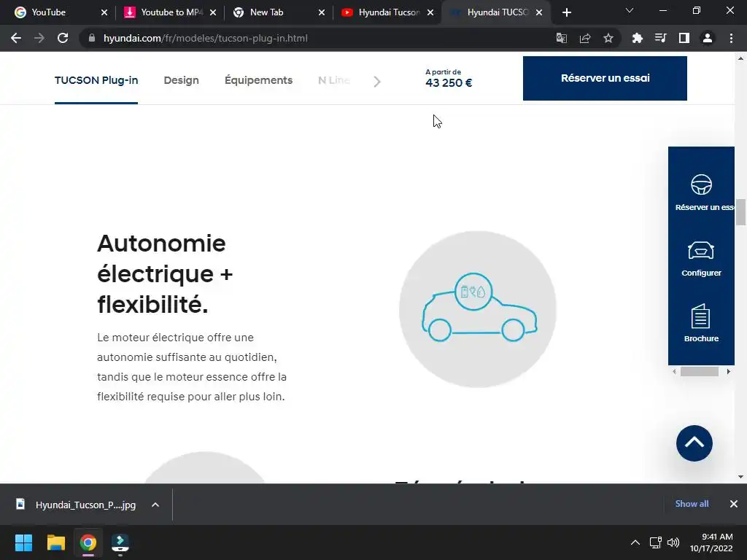Viewport: 747px width, 560px height.
Task: Click the back-to-top round arrow button
Action: point(694,443)
